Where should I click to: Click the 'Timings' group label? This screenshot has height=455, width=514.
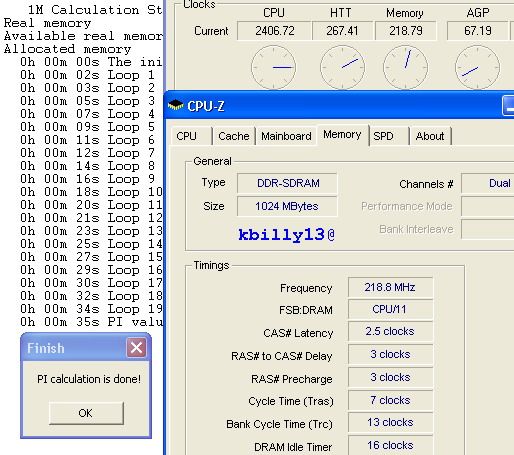click(211, 265)
